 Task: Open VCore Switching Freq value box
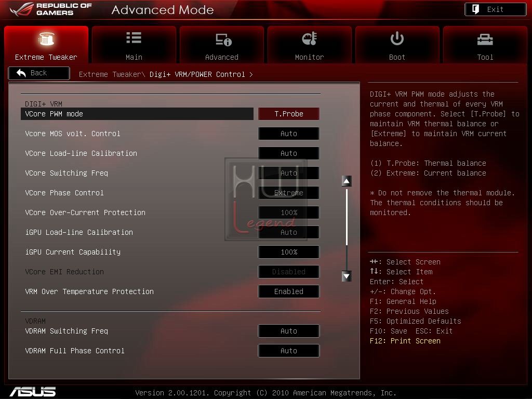(289, 173)
